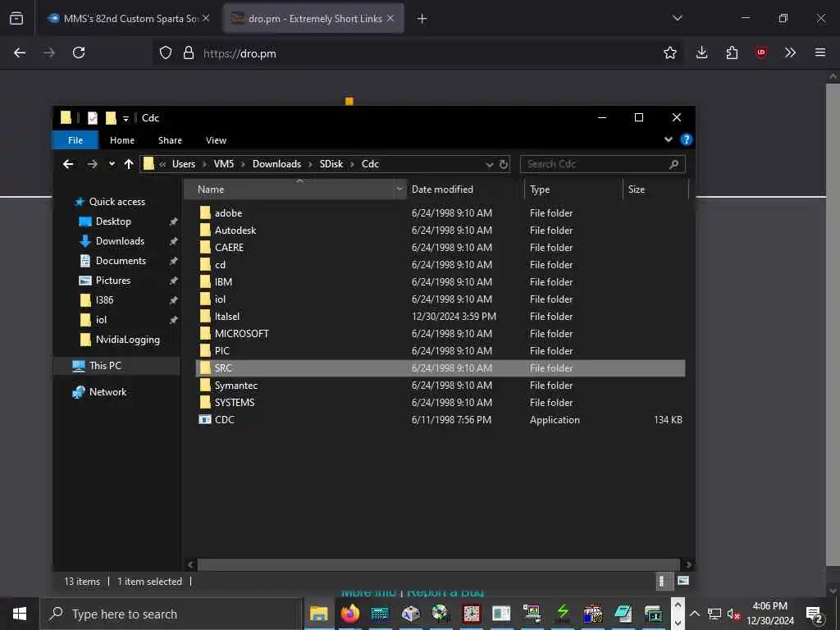840x630 pixels.
Task: Select the Symantec folder
Action: pyautogui.click(x=236, y=386)
